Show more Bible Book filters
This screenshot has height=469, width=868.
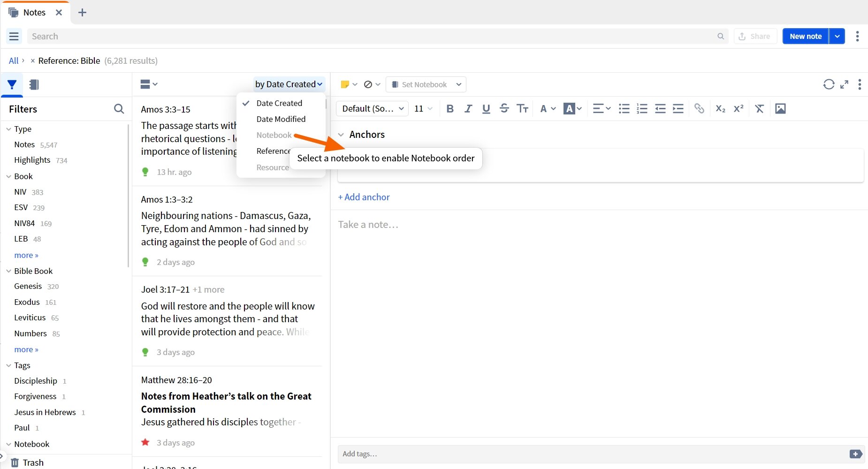26,349
